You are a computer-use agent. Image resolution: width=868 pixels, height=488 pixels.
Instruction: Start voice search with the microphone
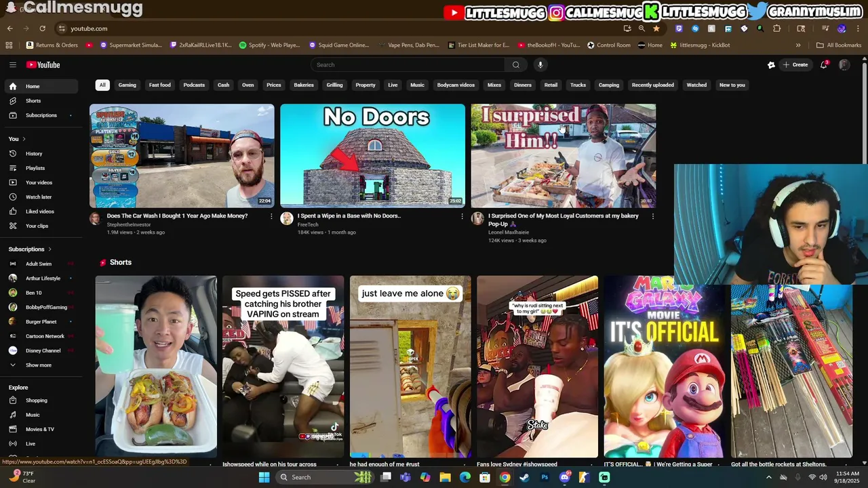(540, 65)
